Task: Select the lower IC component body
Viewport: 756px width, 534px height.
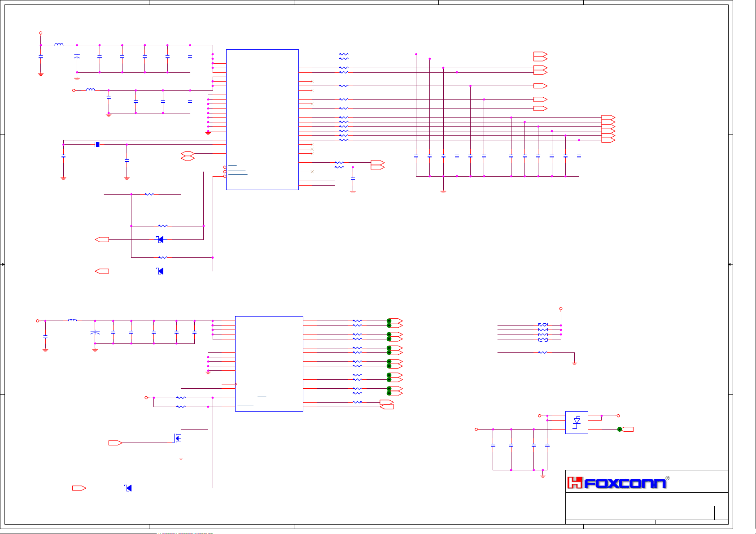Action: point(269,364)
